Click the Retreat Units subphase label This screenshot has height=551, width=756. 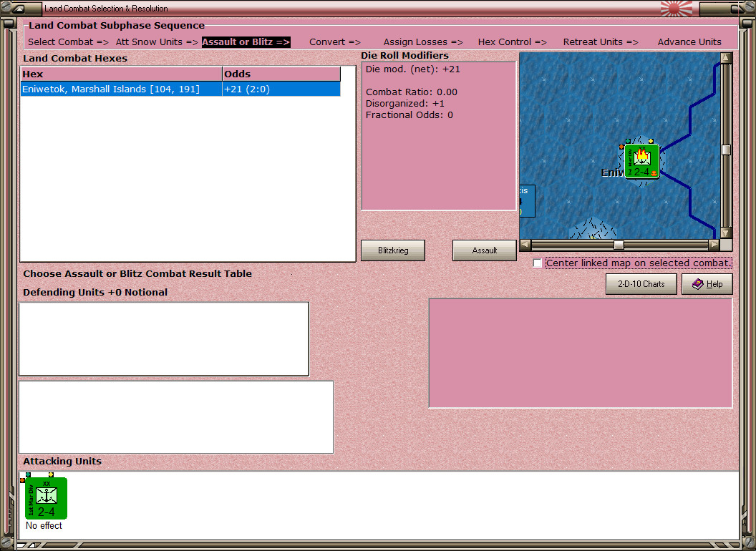[x=601, y=42]
